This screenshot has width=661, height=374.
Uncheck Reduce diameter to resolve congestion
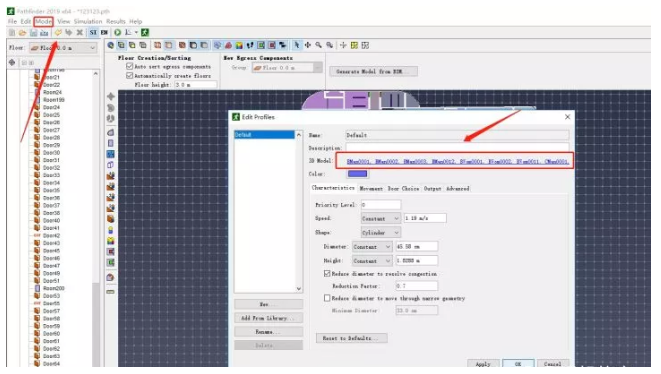[x=327, y=274]
